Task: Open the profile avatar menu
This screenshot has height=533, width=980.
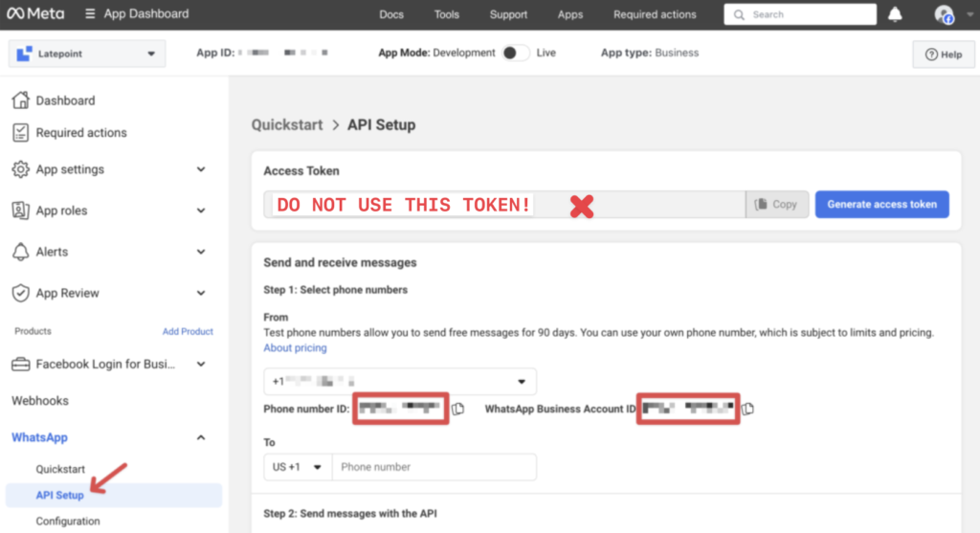Action: click(944, 13)
